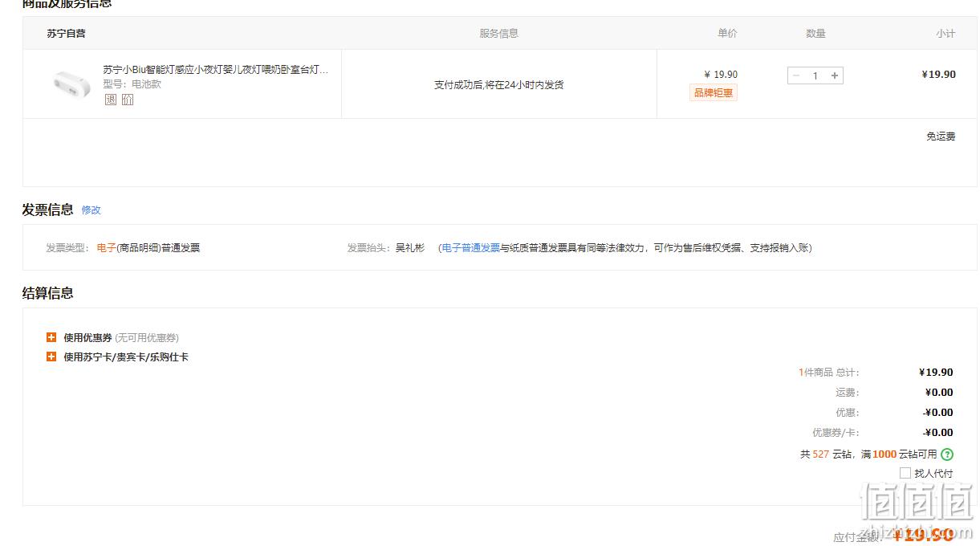This screenshot has height=546, width=980.
Task: Expand the 使用优惠券 coupon section
Action: tap(51, 337)
